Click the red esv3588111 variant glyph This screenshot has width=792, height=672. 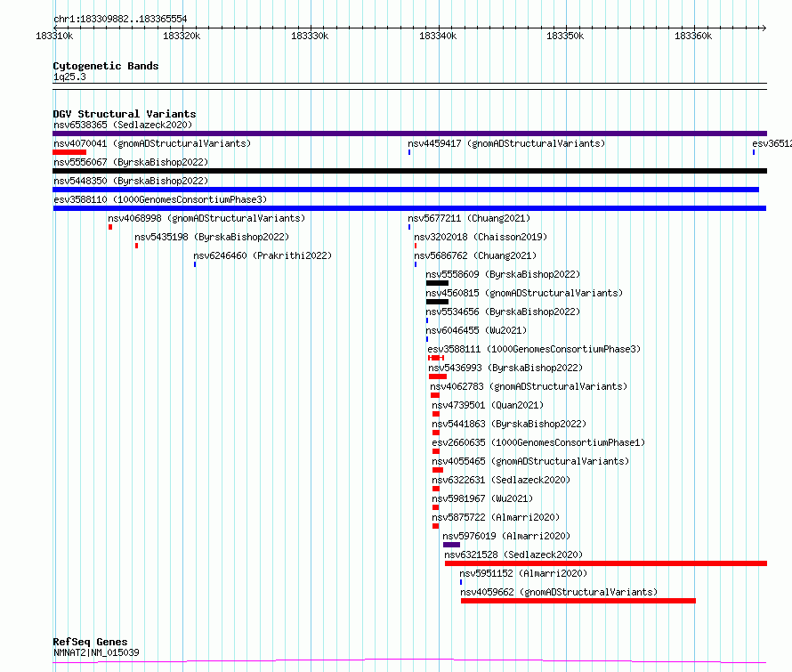[436, 358]
